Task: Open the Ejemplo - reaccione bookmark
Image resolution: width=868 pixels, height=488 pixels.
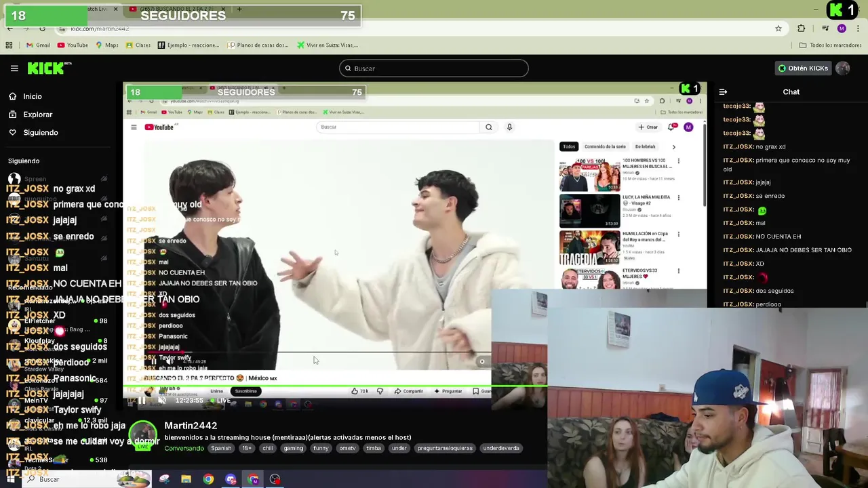Action: coord(189,45)
